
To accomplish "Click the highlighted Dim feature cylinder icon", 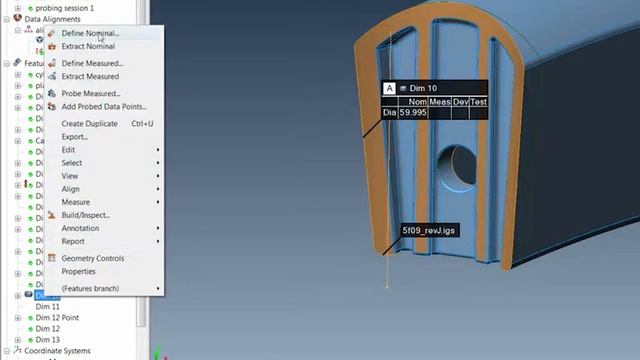I will (28, 294).
